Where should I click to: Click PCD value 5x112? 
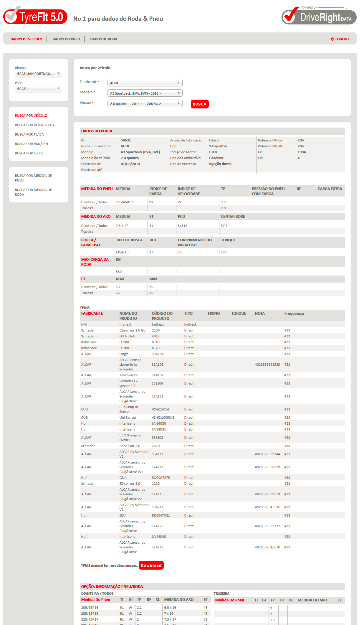pos(183,226)
